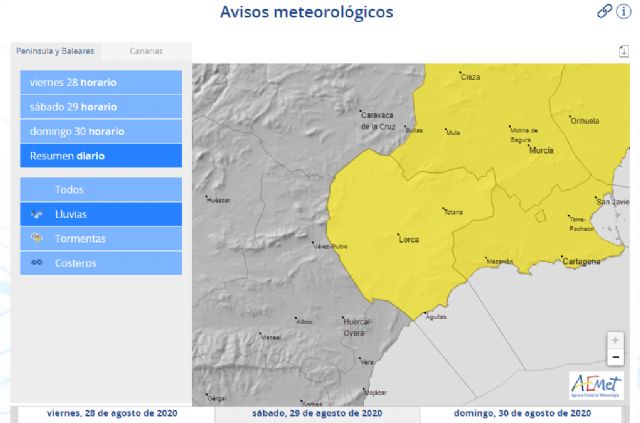Select Resumen diario option
This screenshot has height=423, width=640.
[101, 156]
